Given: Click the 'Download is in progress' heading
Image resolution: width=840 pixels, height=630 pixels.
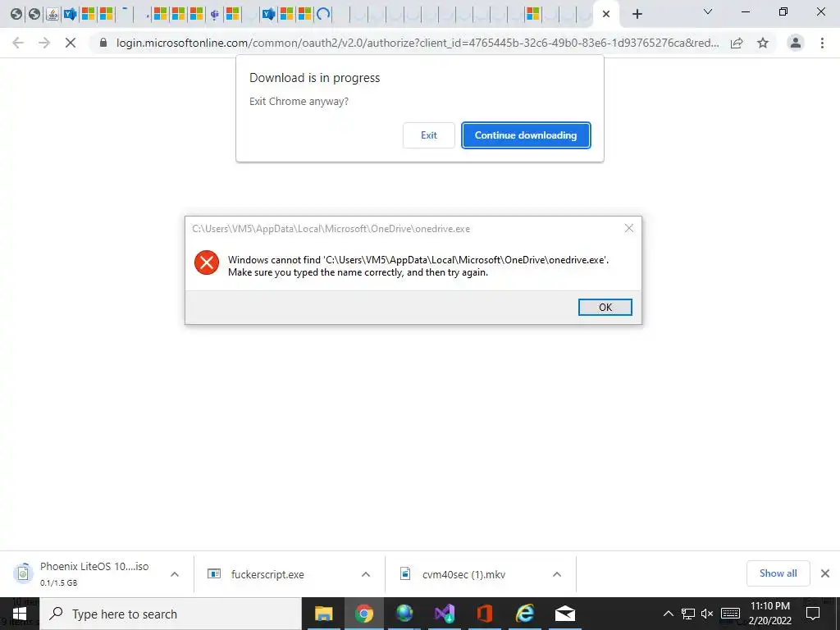Looking at the screenshot, I should [x=314, y=78].
